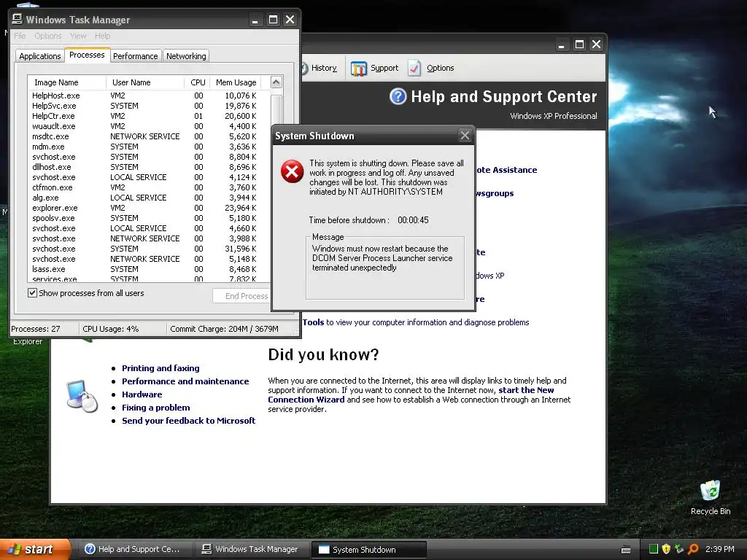Click the safely remove hardware tray icon
Viewport: 747px width, 560px height.
coord(679,549)
